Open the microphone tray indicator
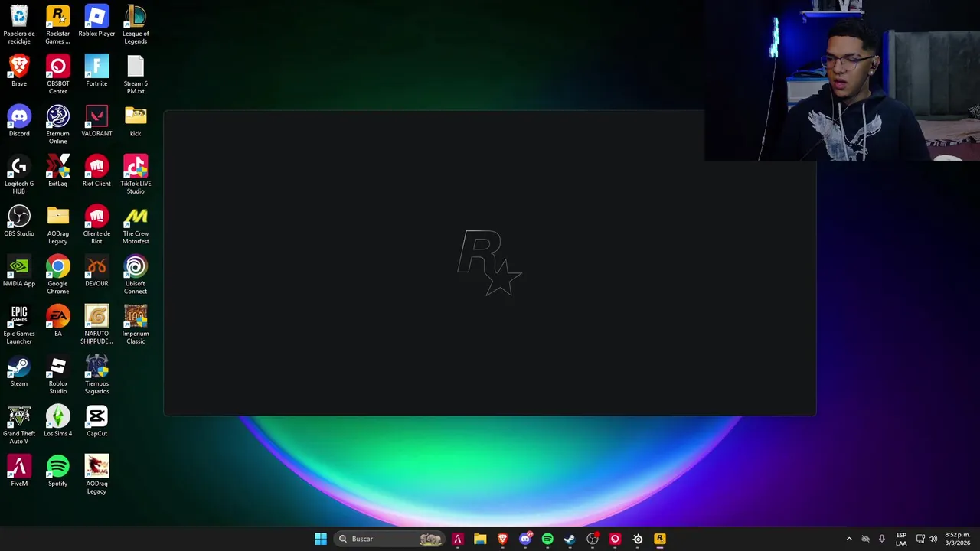The height and width of the screenshot is (551, 980). tap(882, 539)
